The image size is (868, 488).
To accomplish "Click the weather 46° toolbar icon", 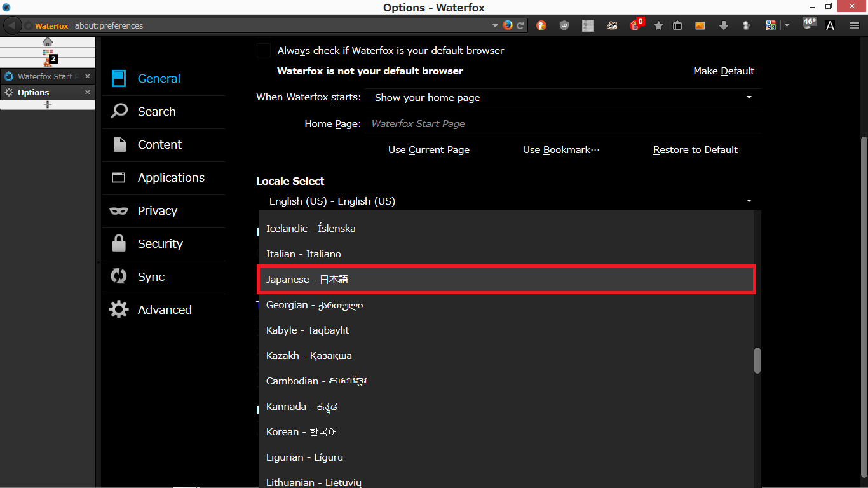I will point(809,24).
